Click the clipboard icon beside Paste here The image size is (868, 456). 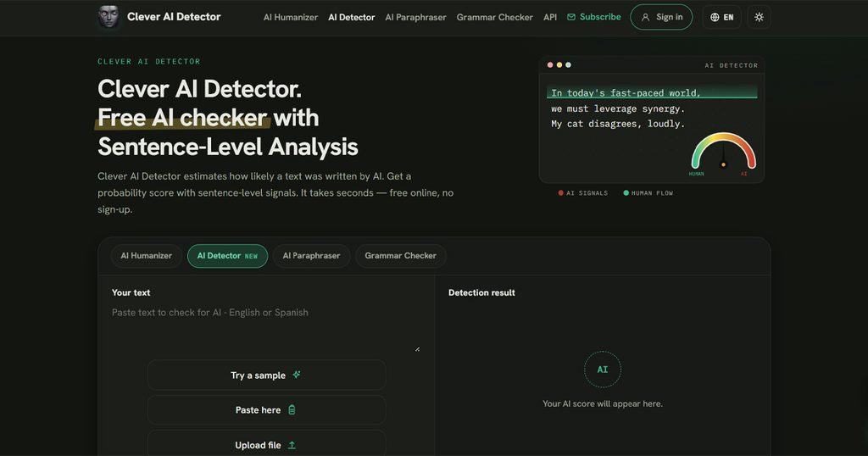pos(292,410)
